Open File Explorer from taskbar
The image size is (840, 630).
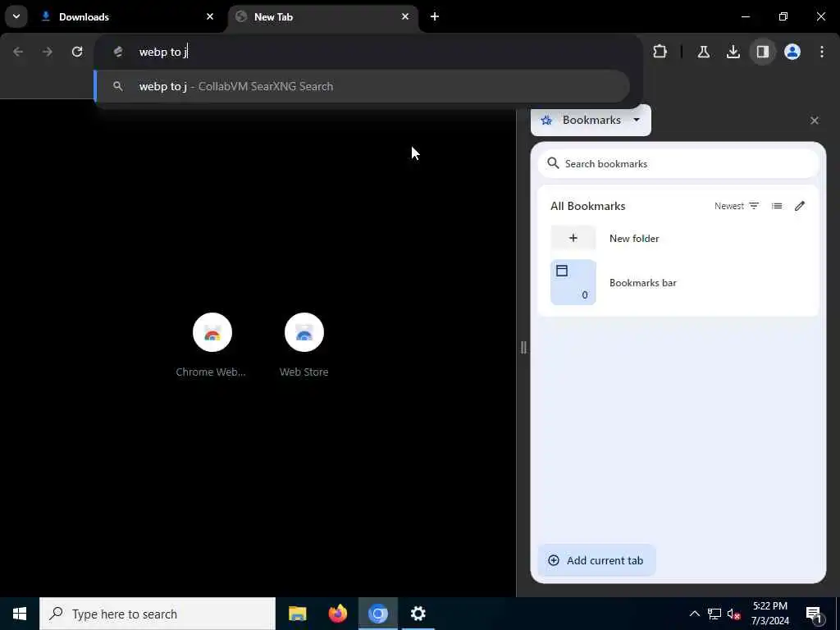297,614
